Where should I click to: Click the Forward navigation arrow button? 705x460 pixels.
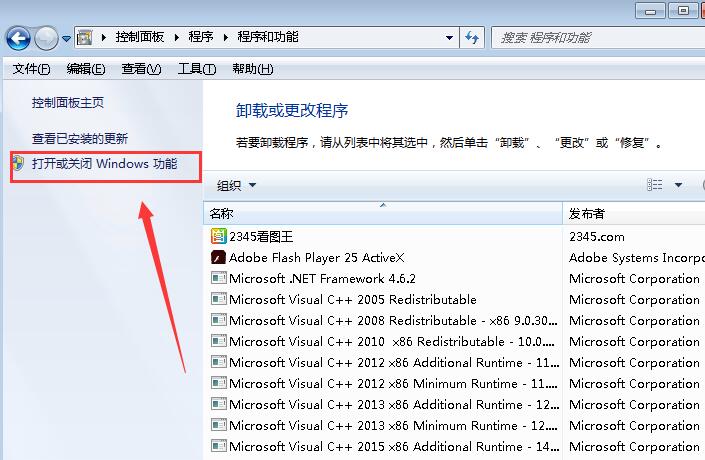46,38
